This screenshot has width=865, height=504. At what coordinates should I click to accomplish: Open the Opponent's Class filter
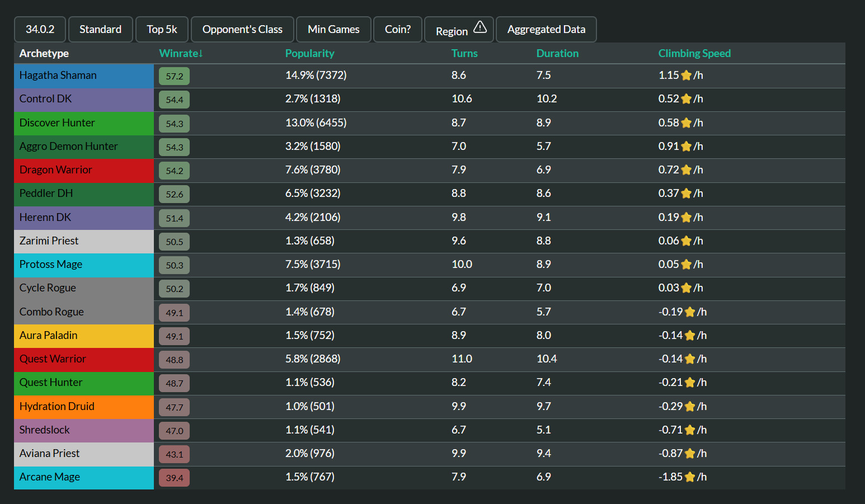pos(242,29)
